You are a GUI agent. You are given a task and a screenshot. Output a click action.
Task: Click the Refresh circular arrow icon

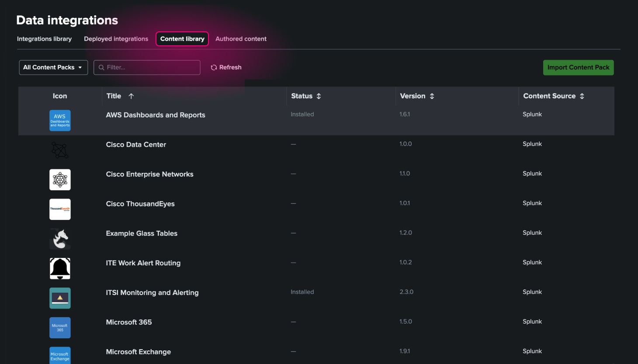[x=214, y=68]
